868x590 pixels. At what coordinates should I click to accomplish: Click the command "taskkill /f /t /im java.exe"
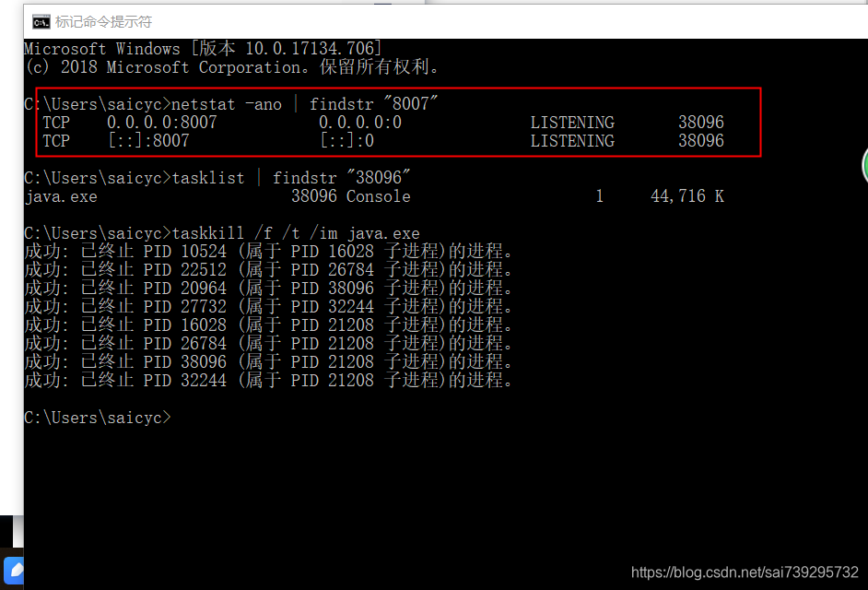296,233
